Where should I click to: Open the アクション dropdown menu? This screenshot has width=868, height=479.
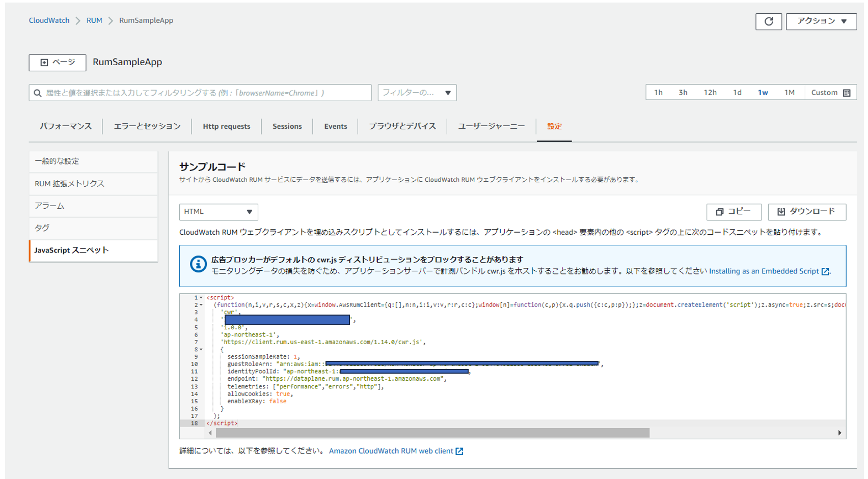click(x=821, y=21)
